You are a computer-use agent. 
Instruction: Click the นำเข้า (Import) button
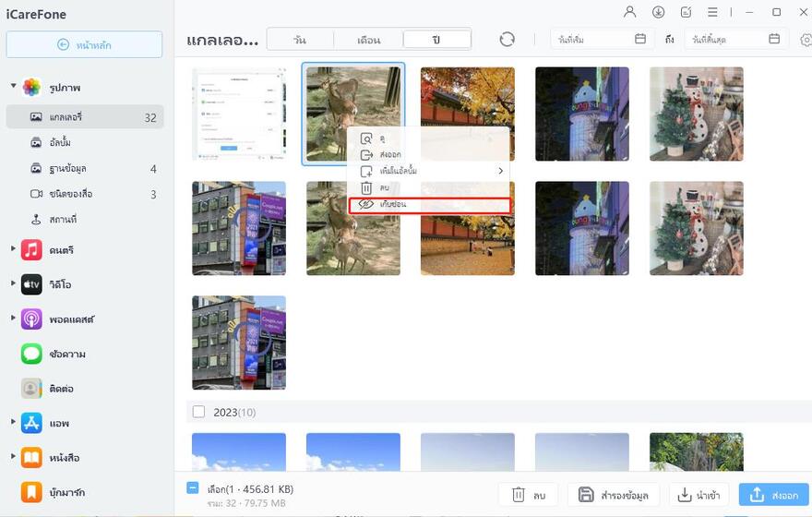coord(699,495)
